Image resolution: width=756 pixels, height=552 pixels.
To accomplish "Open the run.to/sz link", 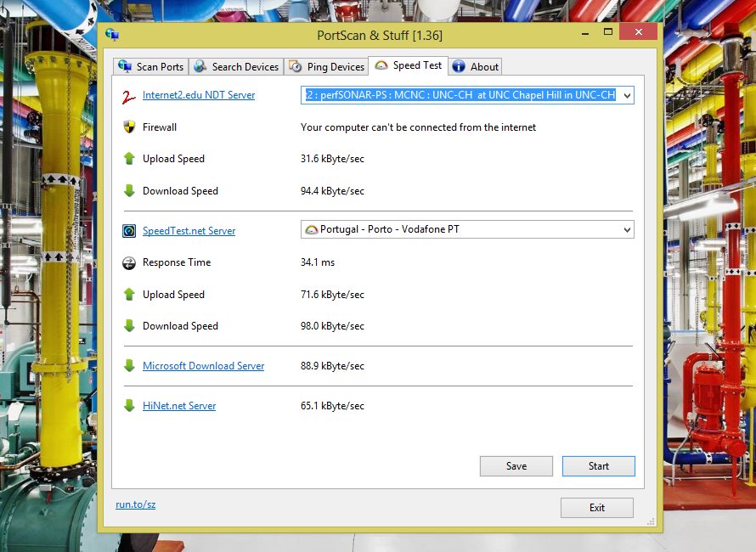I will coord(135,504).
